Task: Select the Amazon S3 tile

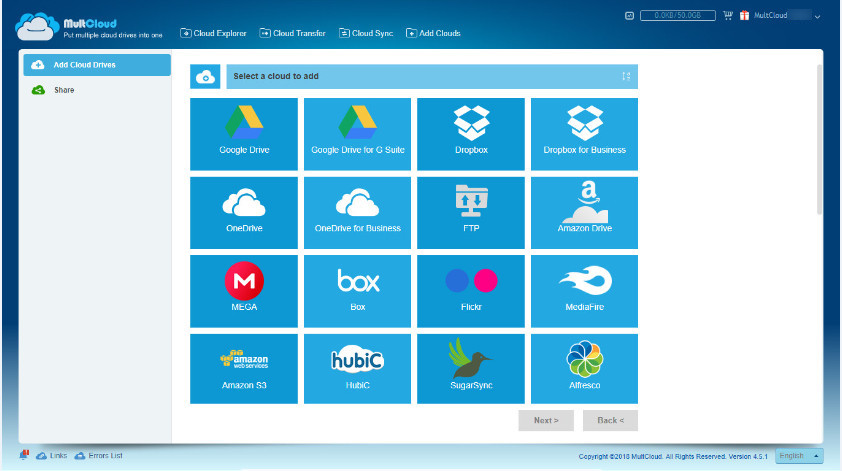Action: click(x=244, y=369)
